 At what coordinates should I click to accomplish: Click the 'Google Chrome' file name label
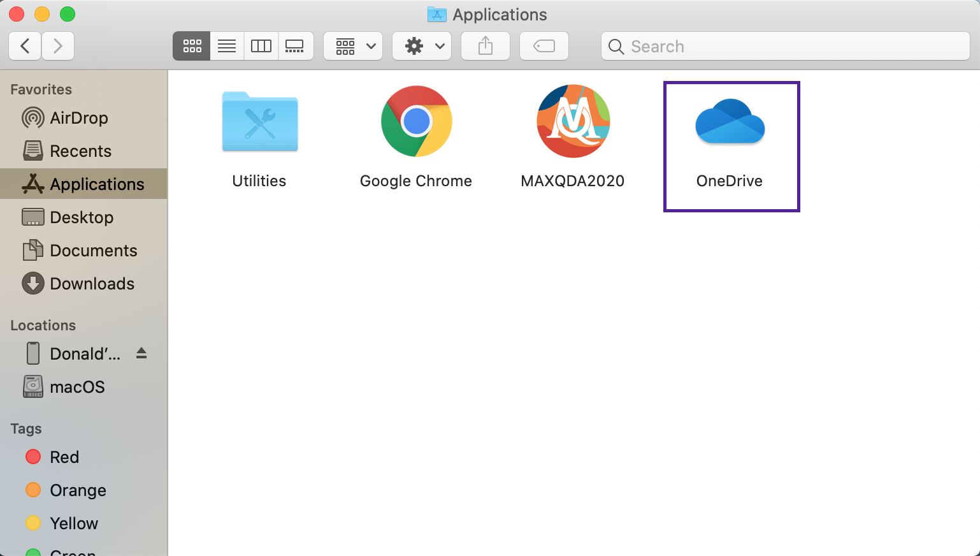[x=416, y=181]
